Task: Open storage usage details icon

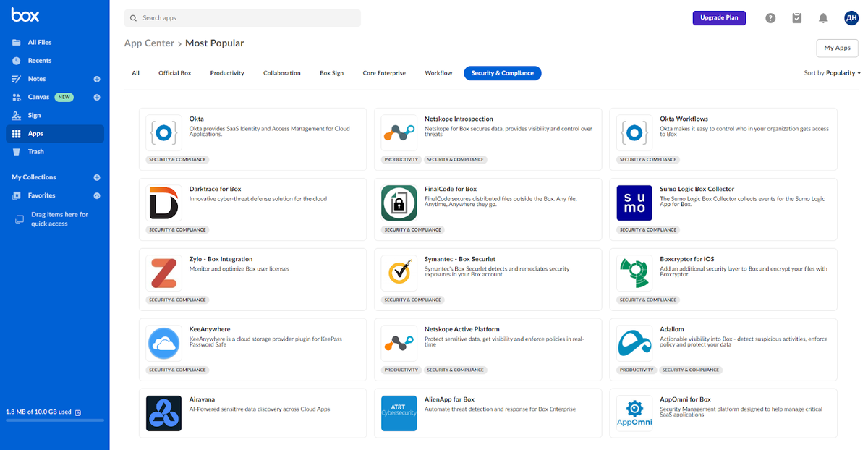Action: click(78, 412)
